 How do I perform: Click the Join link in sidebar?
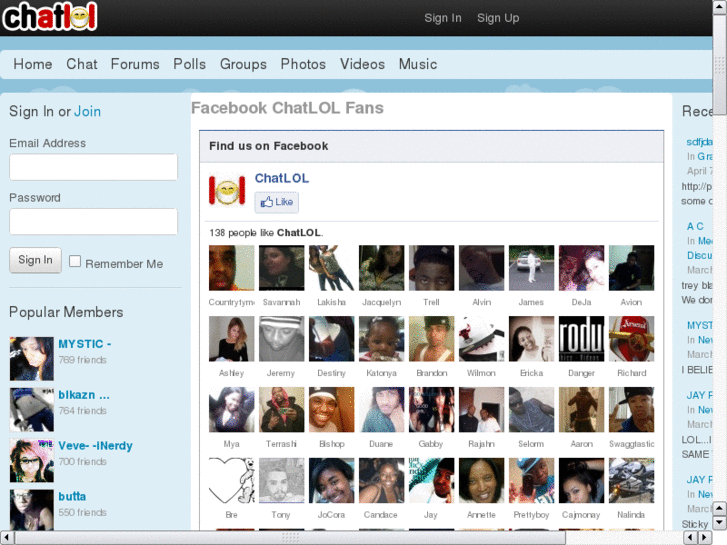[x=87, y=111]
